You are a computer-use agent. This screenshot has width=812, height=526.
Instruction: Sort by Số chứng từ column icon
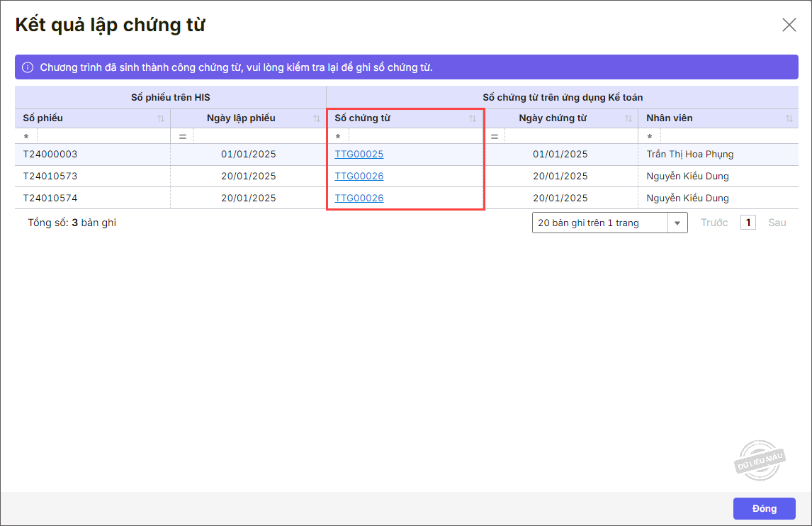(x=473, y=118)
